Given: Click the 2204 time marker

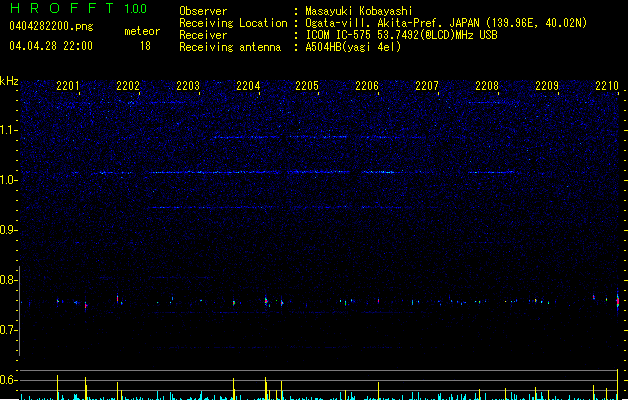Looking at the screenshot, I should coord(248,85).
